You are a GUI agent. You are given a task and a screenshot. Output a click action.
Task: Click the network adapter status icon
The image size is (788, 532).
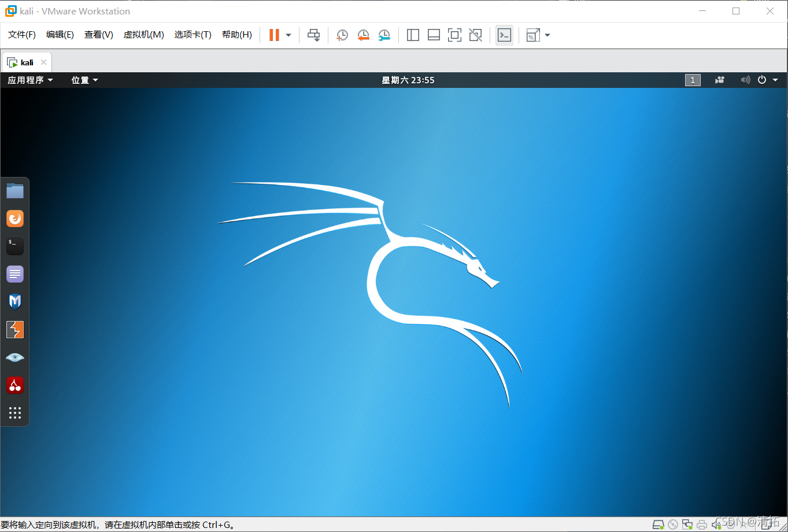(x=687, y=525)
